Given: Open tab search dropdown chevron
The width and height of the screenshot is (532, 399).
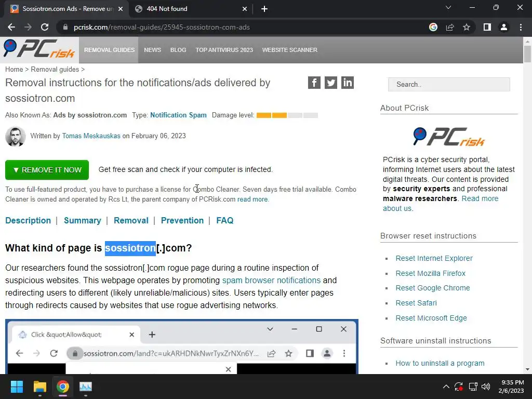Looking at the screenshot, I should [x=448, y=7].
